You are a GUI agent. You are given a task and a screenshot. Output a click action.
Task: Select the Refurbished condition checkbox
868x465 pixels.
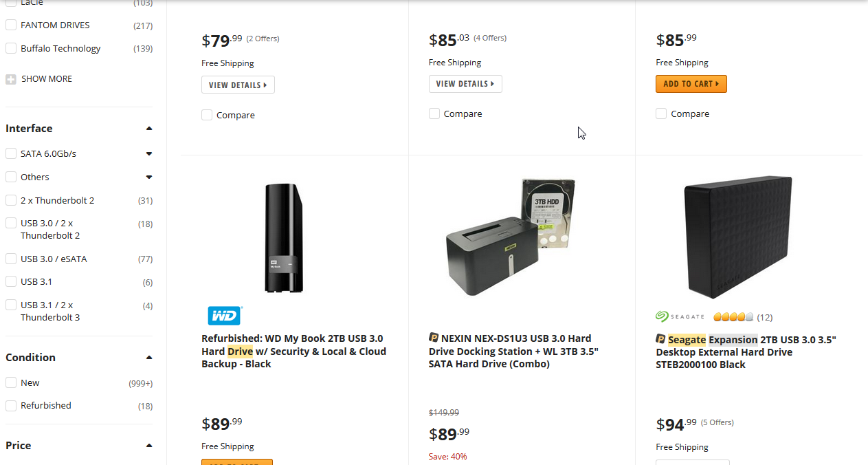pos(11,406)
